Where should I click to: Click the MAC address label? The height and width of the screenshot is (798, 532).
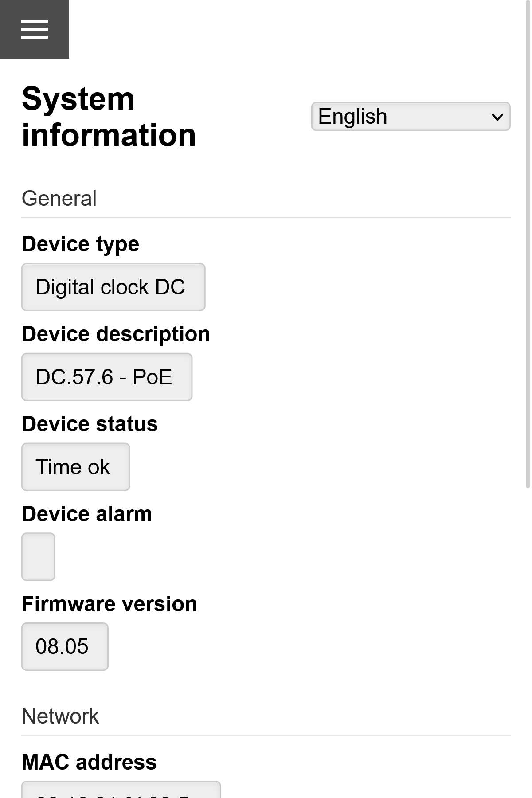(89, 762)
